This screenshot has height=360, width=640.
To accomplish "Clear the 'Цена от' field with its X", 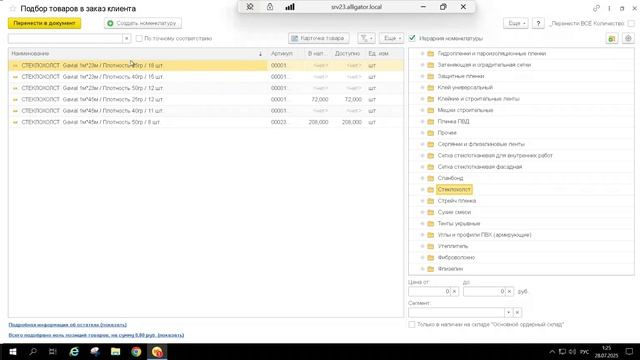I will [454, 291].
